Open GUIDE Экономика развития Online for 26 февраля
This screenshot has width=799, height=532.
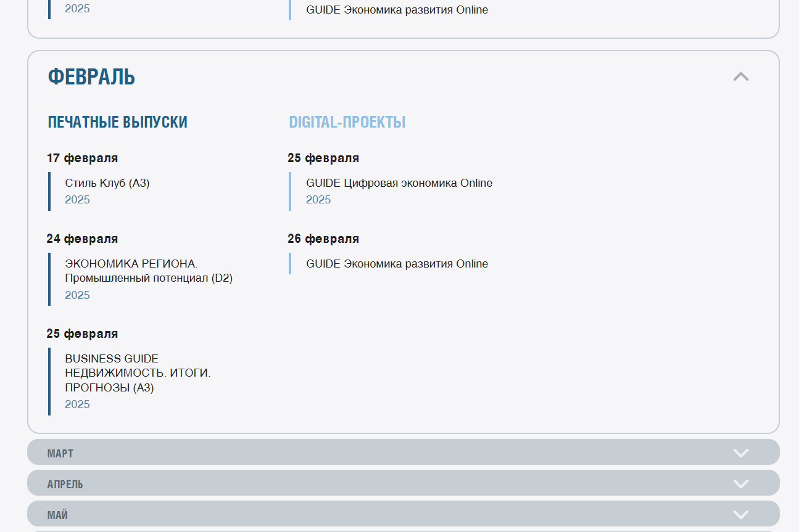(397, 264)
